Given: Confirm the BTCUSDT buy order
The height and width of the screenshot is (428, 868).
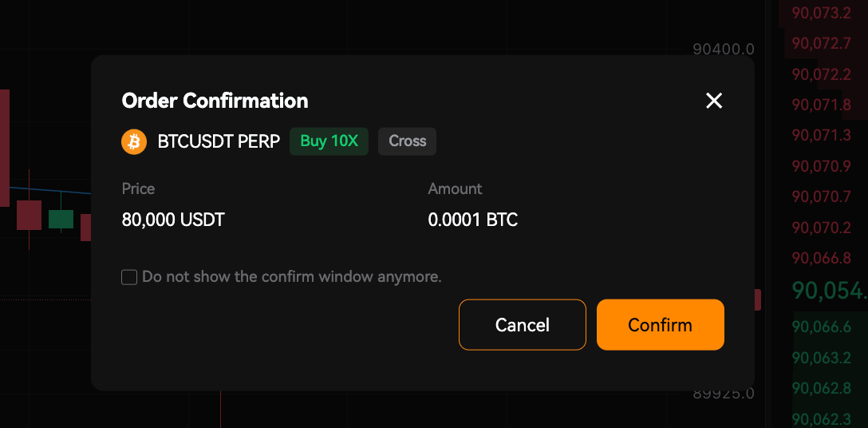Looking at the screenshot, I should [x=661, y=325].
